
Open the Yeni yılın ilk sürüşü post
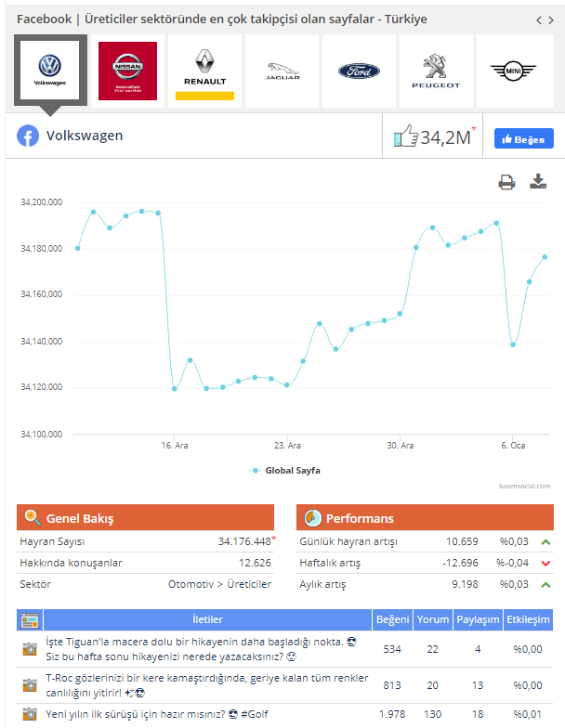pos(157,714)
